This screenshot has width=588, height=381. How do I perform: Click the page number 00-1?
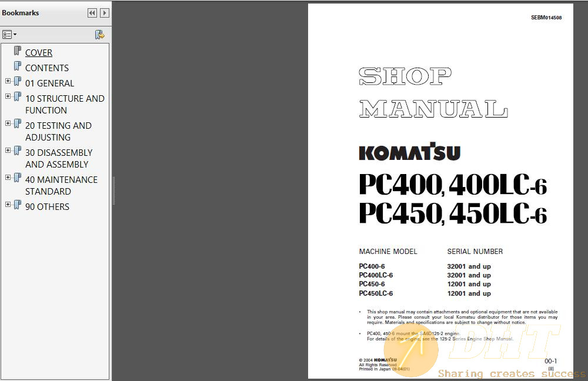550,361
